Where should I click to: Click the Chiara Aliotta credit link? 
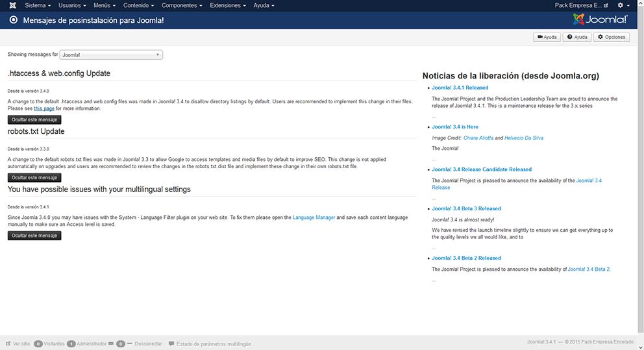point(478,138)
